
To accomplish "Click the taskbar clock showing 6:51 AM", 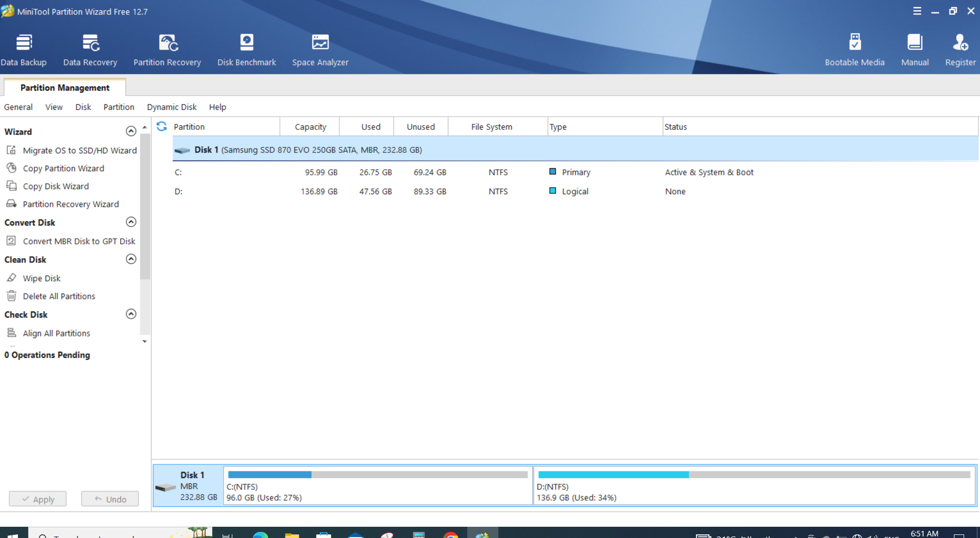I will click(924, 533).
